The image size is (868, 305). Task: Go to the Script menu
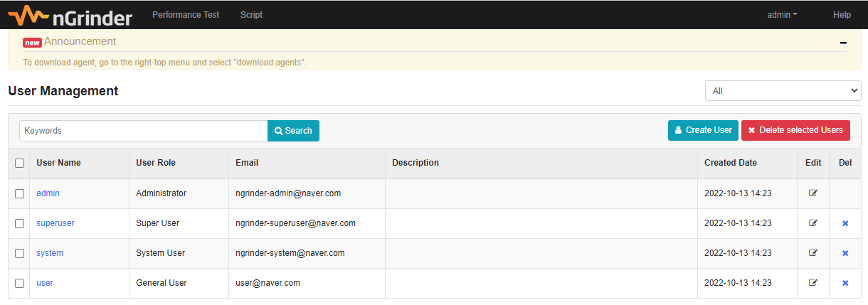pos(251,14)
